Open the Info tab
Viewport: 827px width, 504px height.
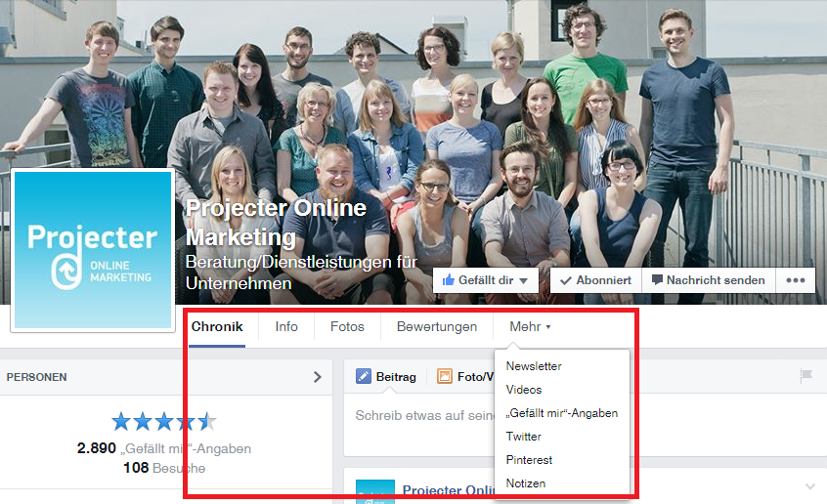[286, 327]
